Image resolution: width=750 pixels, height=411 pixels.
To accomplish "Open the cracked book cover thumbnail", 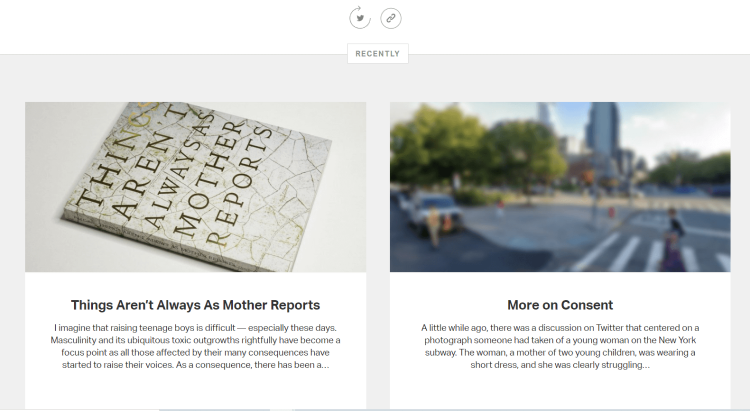I will point(196,187).
